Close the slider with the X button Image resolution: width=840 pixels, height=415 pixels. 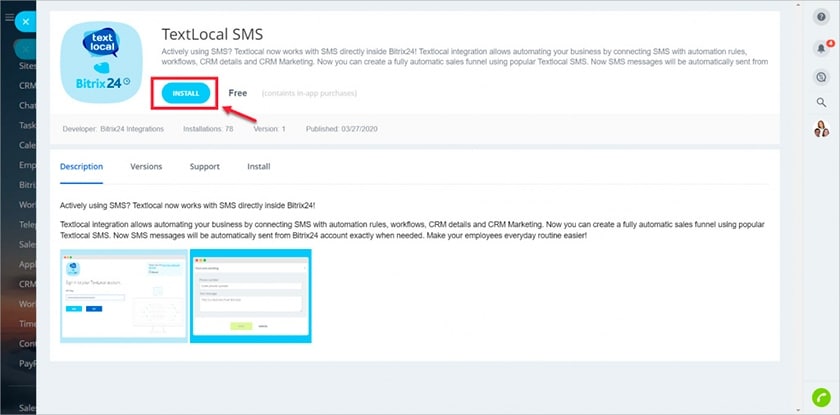coord(25,22)
